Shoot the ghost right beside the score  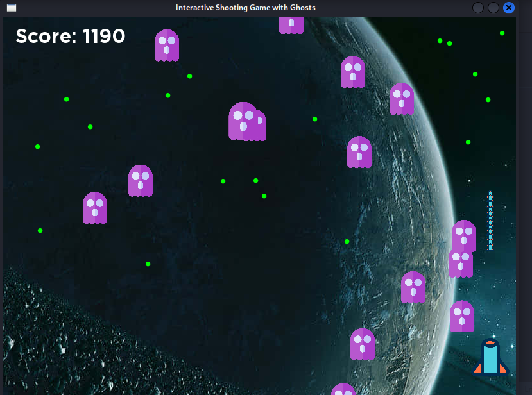tap(167, 46)
